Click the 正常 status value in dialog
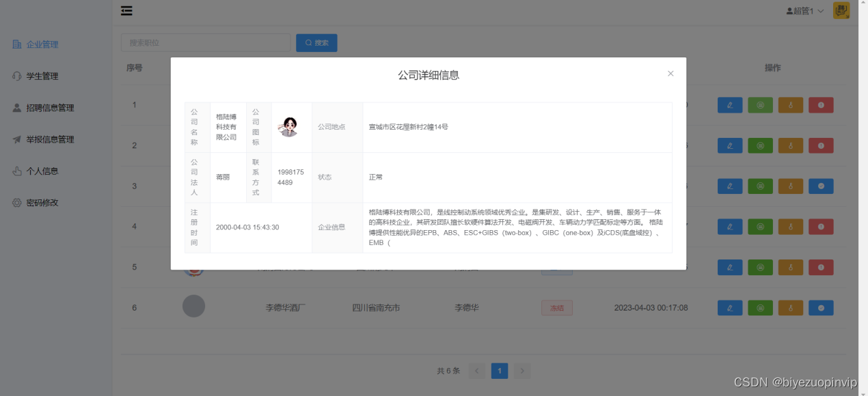 coord(376,177)
